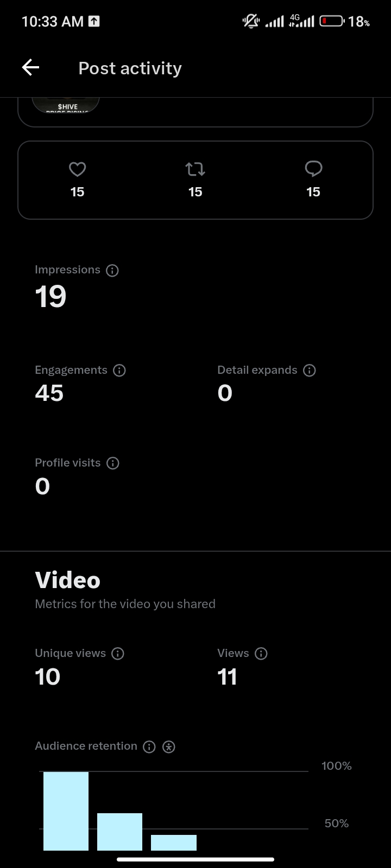Open the Profile visits info icon
391x868 pixels.
pos(113,463)
